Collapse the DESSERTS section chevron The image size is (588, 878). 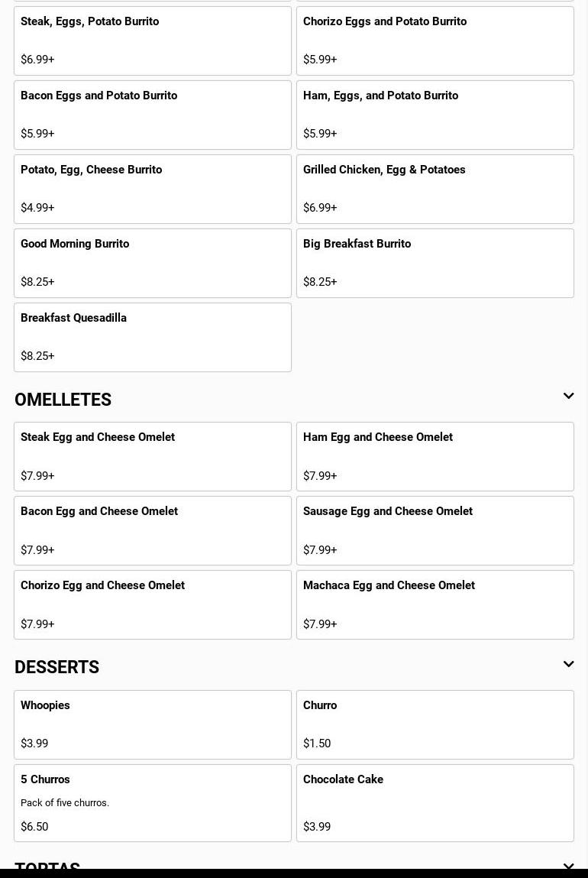568,664
